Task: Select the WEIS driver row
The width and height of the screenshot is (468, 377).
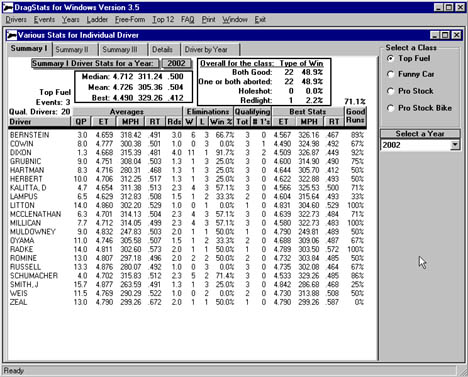Action: (187, 293)
